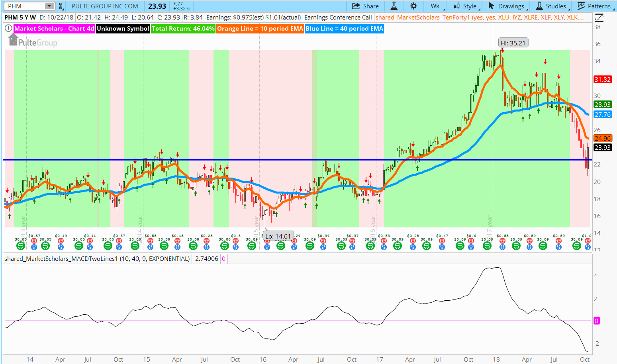Click the 'Market Scholars - Chart 4d' label
The width and height of the screenshot is (617, 364).
(55, 29)
